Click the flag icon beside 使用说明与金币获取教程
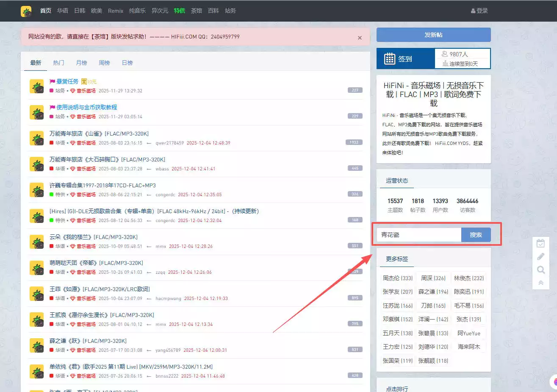The height and width of the screenshot is (392, 557). 53,107
